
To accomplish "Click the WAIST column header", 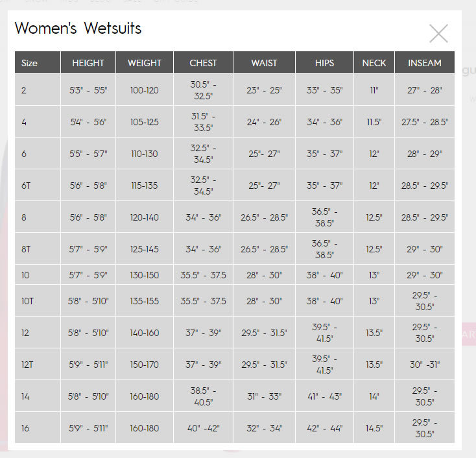I will click(264, 62).
